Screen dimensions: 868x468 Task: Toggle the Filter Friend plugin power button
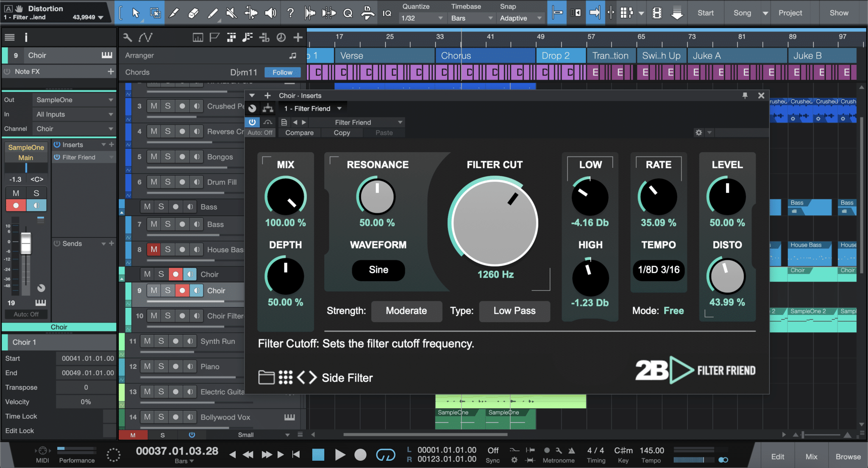coord(252,122)
